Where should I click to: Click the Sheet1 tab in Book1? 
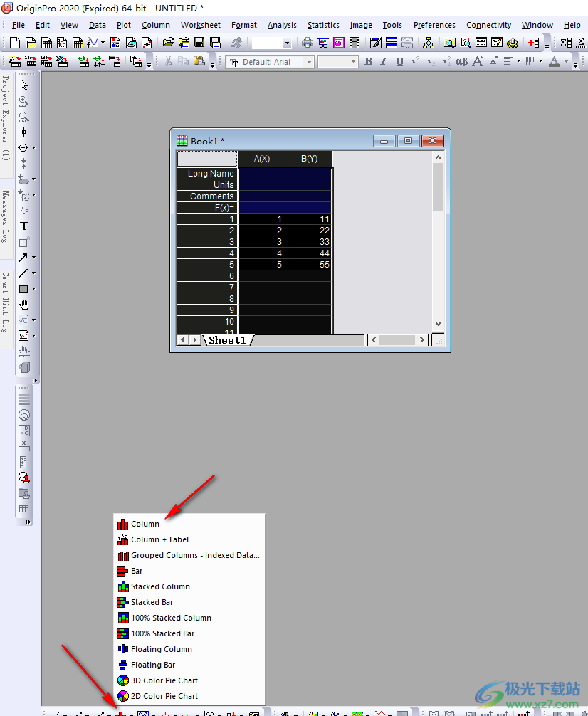click(x=227, y=340)
